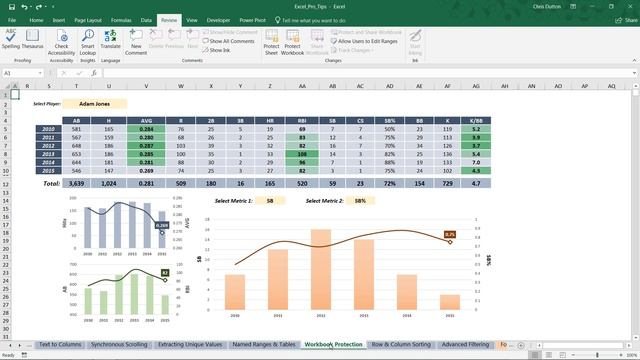Add a New Comment
The height and width of the screenshot is (360, 640).
coord(136,42)
